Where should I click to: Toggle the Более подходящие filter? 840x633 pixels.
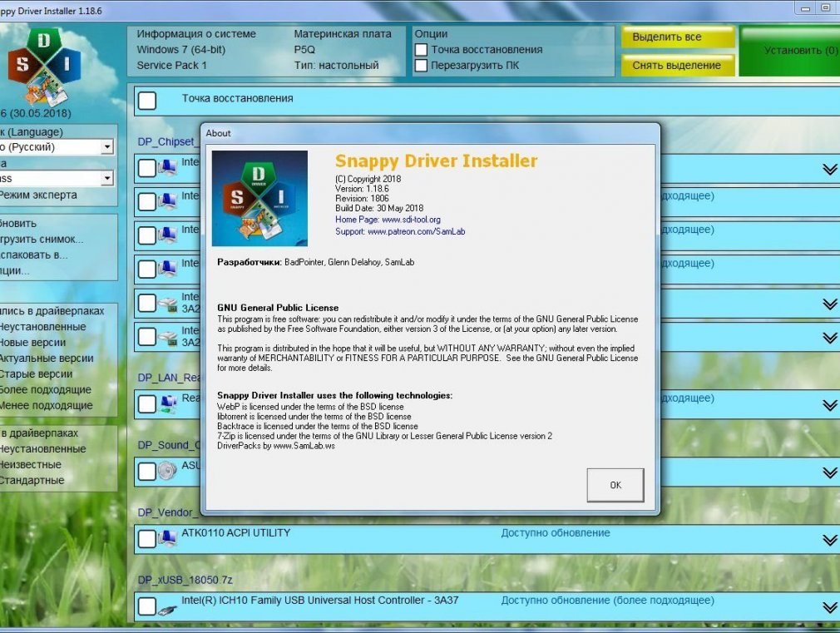click(x=46, y=389)
